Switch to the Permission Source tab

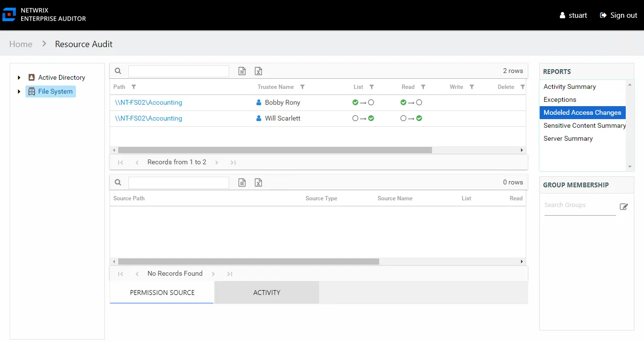(162, 293)
